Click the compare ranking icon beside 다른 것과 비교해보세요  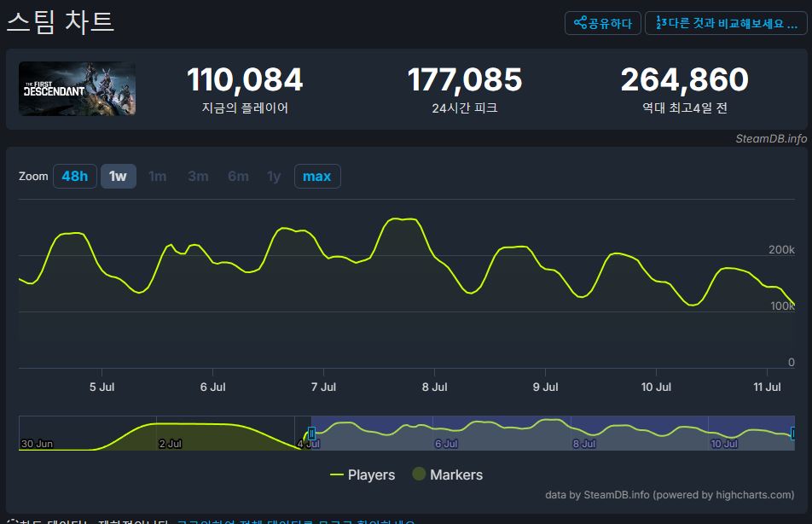pos(659,23)
